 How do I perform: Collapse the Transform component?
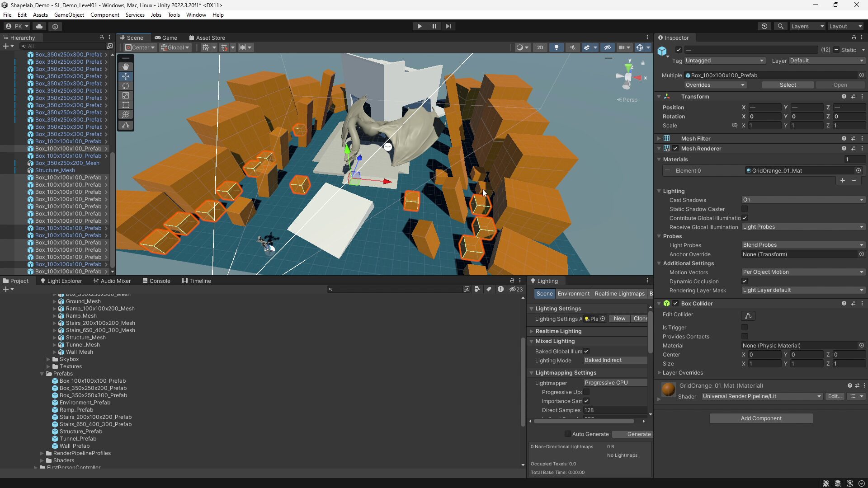click(659, 97)
